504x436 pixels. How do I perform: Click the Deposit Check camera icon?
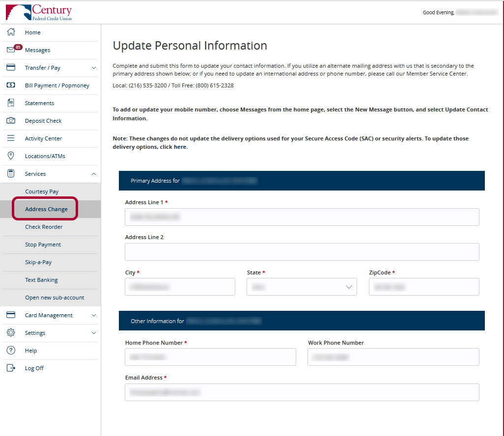(11, 120)
